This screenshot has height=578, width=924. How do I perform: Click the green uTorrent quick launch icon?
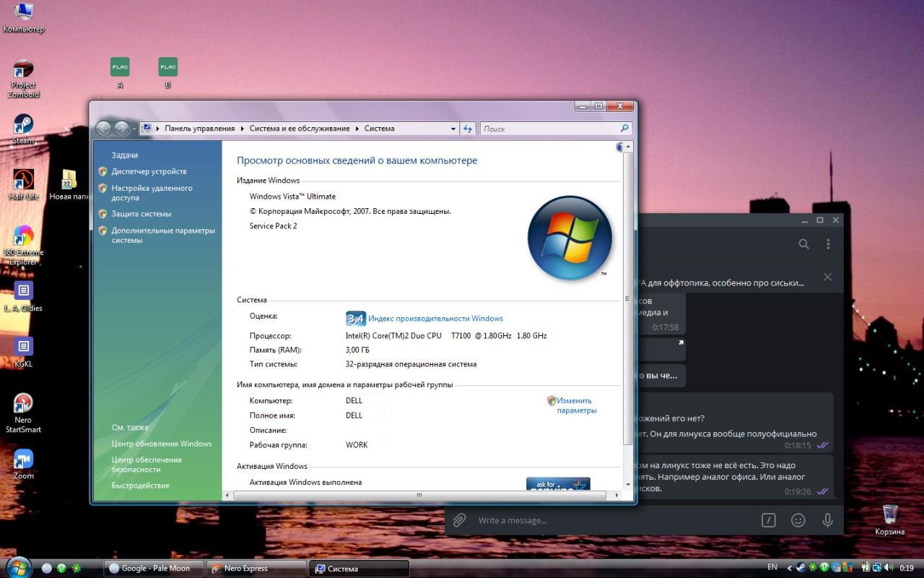click(x=61, y=568)
